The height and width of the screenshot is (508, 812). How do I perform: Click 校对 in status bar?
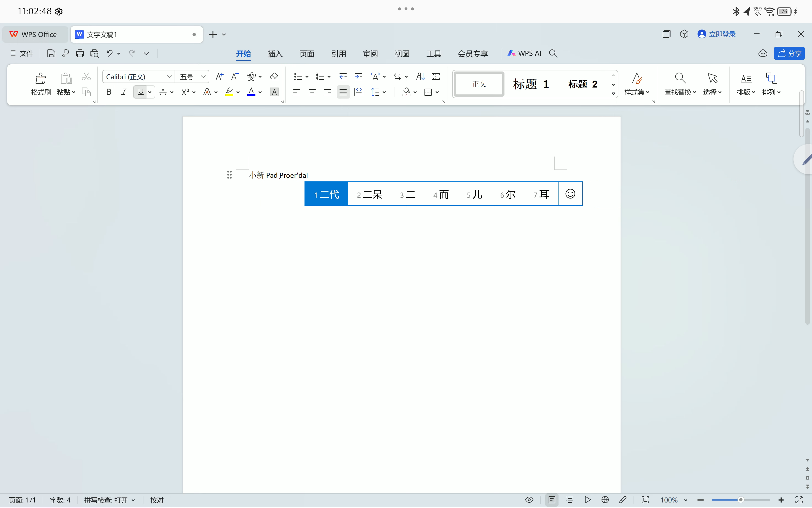[157, 500]
